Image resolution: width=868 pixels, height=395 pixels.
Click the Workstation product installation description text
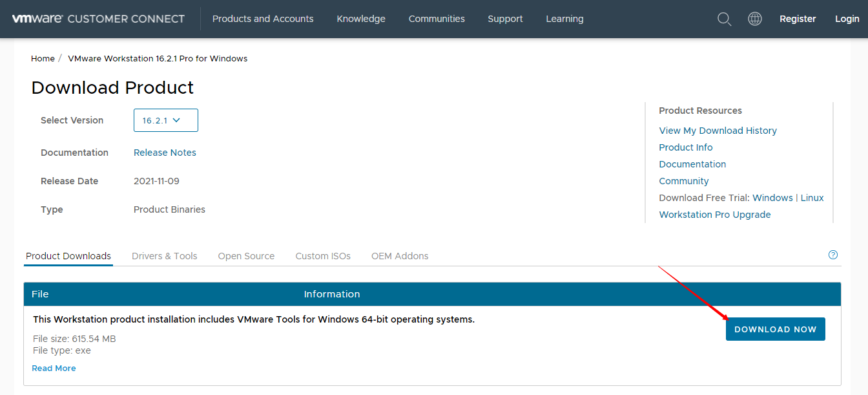[254, 319]
